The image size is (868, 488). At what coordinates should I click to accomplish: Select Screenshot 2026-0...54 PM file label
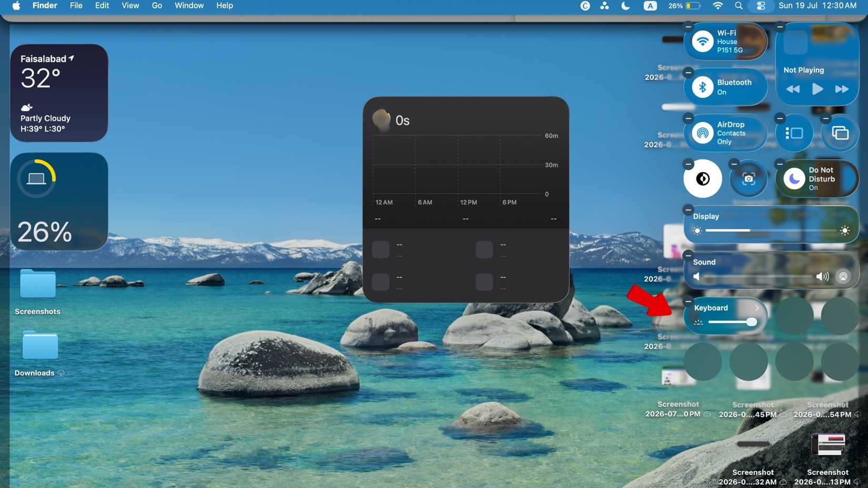827,410
